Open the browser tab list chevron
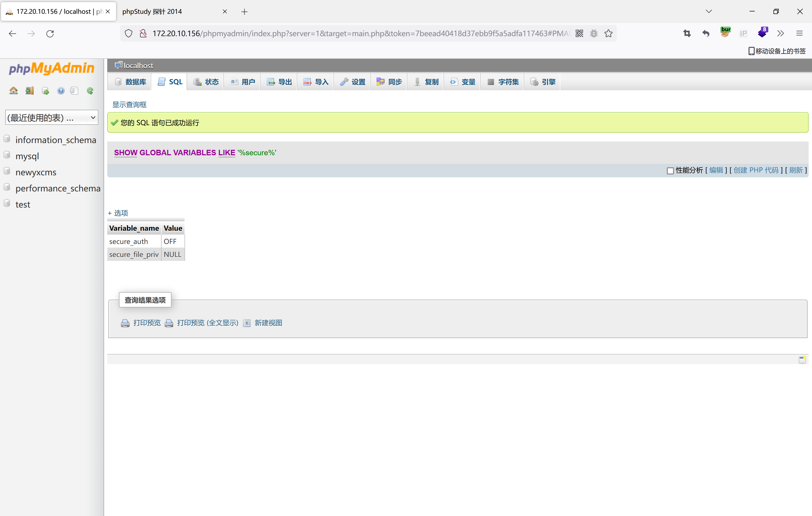The image size is (812, 516). click(x=709, y=11)
